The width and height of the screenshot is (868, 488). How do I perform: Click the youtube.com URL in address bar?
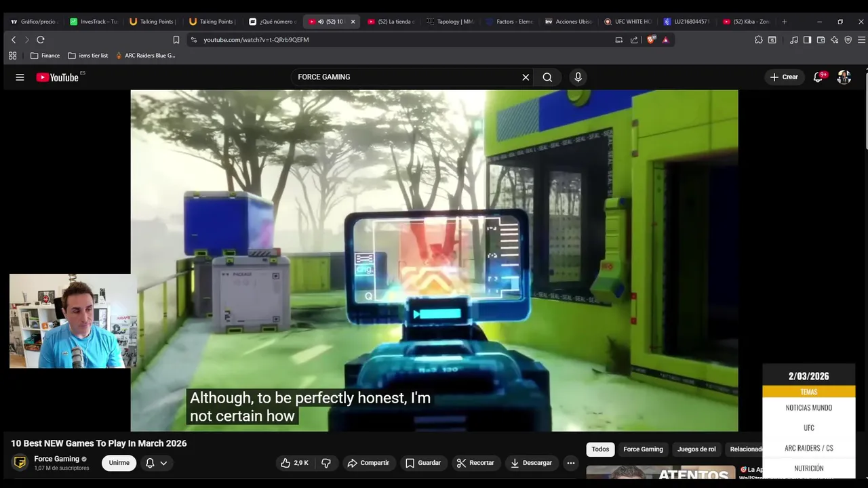pyautogui.click(x=256, y=40)
